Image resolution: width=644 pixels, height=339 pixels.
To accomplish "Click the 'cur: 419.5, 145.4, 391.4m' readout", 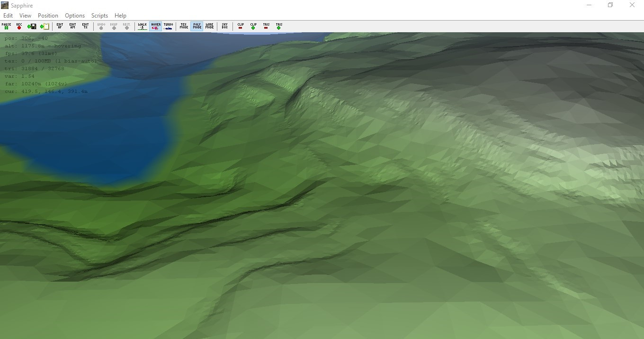I will pyautogui.click(x=46, y=92).
